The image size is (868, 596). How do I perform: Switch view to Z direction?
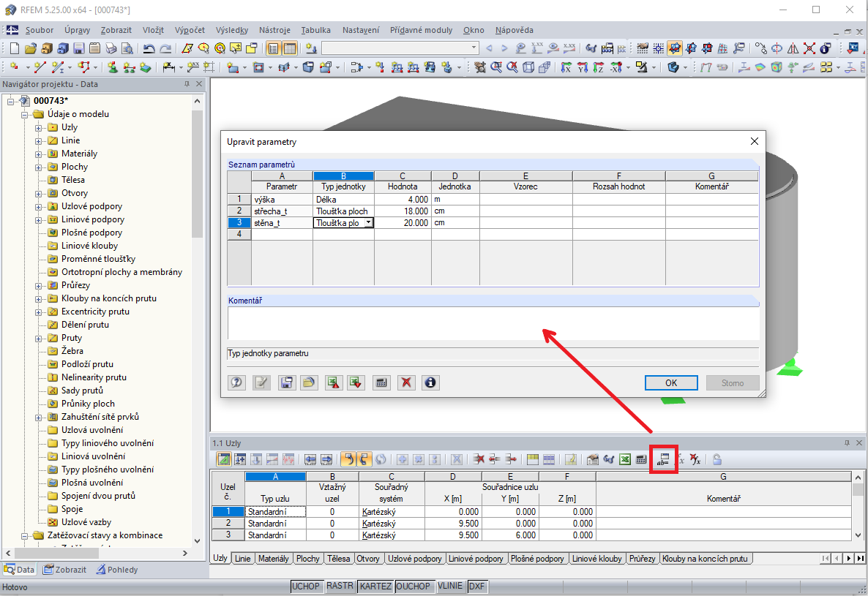pyautogui.click(x=599, y=67)
